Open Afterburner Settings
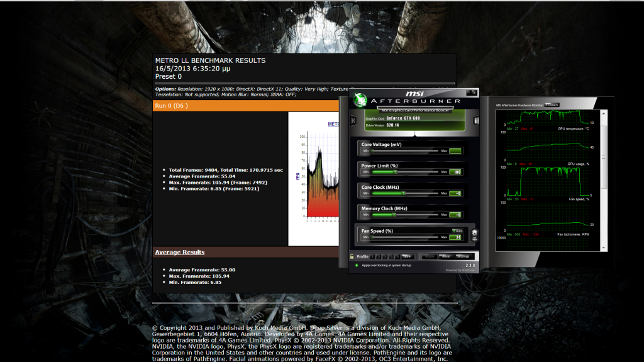This screenshot has height=362, width=644. [463, 256]
